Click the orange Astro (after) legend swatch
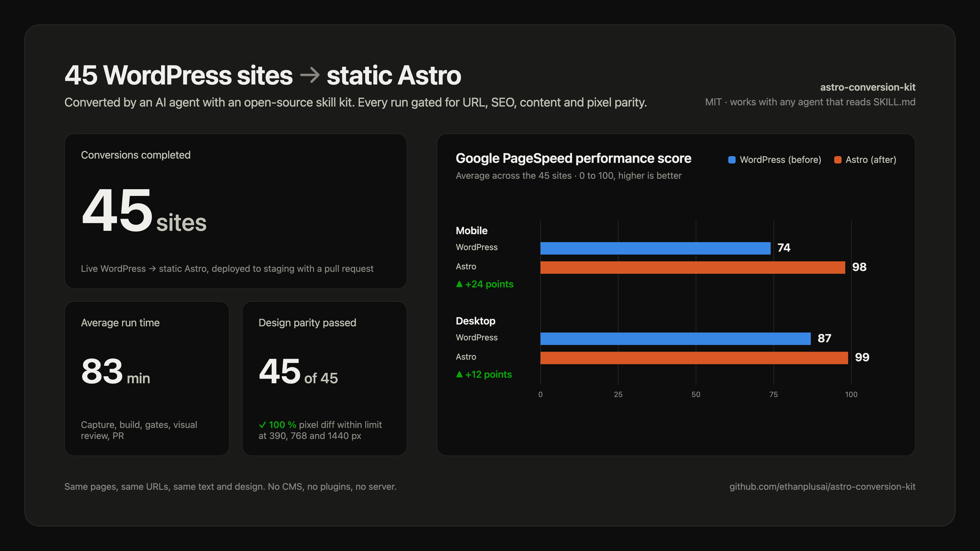Screen dimensions: 980x551 click(x=837, y=160)
